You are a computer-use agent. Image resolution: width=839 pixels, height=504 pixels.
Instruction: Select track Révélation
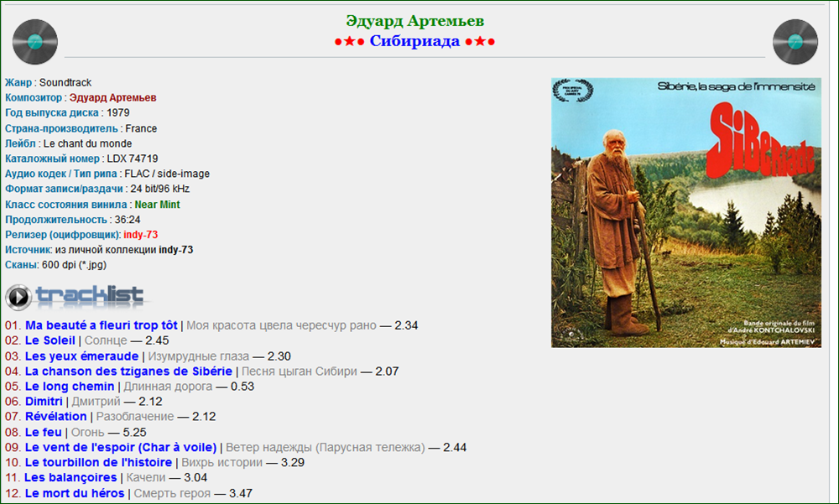pos(55,416)
